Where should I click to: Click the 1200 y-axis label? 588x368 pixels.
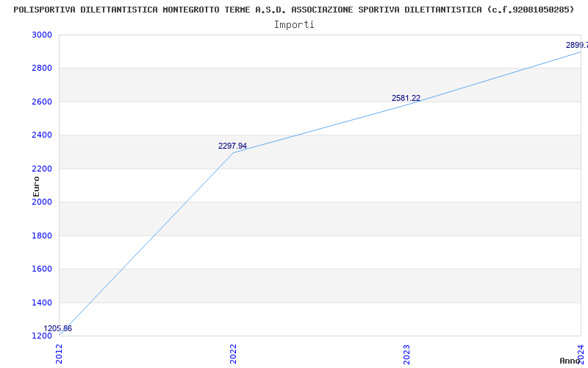[40, 336]
